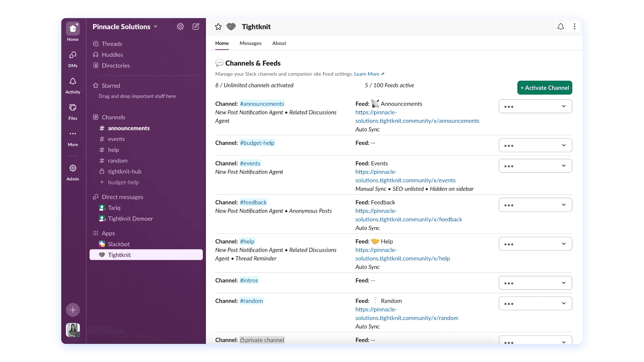The image size is (644, 362).
Task: Click the user profile avatar photo
Action: coord(73,330)
